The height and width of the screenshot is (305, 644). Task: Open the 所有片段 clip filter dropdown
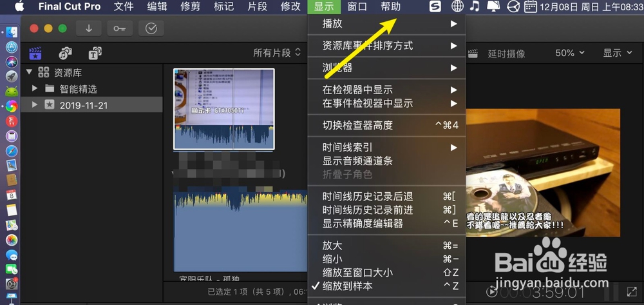277,53
